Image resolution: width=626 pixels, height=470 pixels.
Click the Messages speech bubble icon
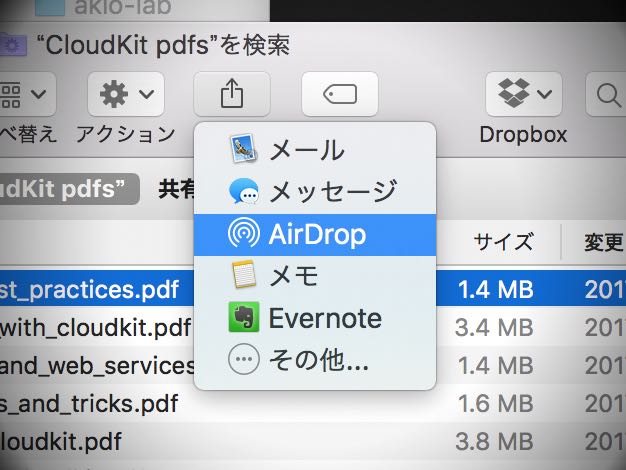point(244,192)
